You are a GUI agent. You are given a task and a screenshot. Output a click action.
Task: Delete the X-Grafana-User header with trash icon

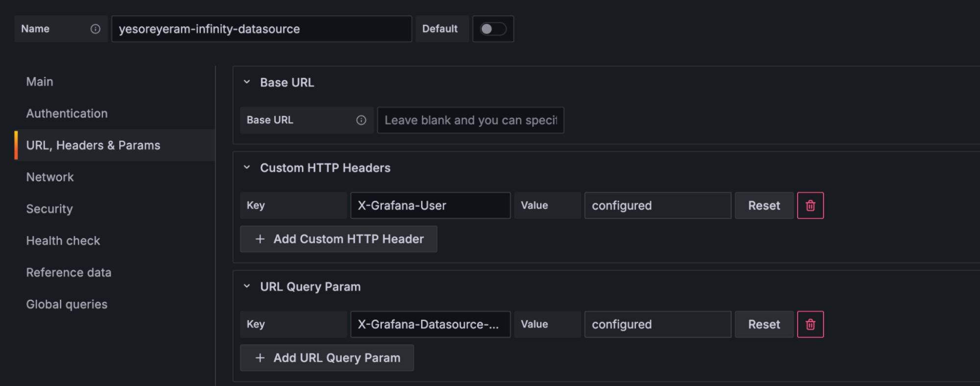810,206
